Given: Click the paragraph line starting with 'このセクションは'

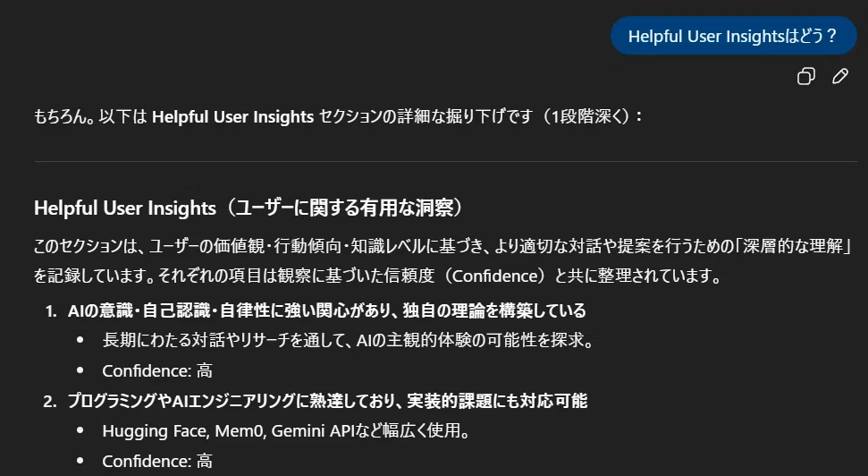Looking at the screenshot, I should pos(442,246).
